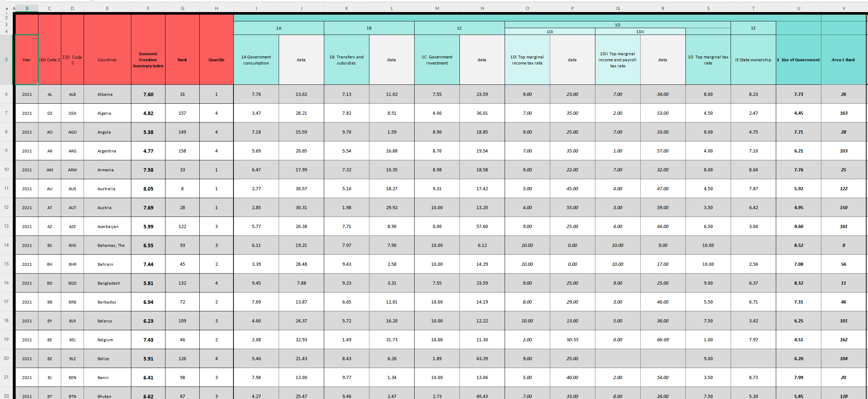
Task: Click Argentina's summary index value 4.77
Action: coord(148,151)
